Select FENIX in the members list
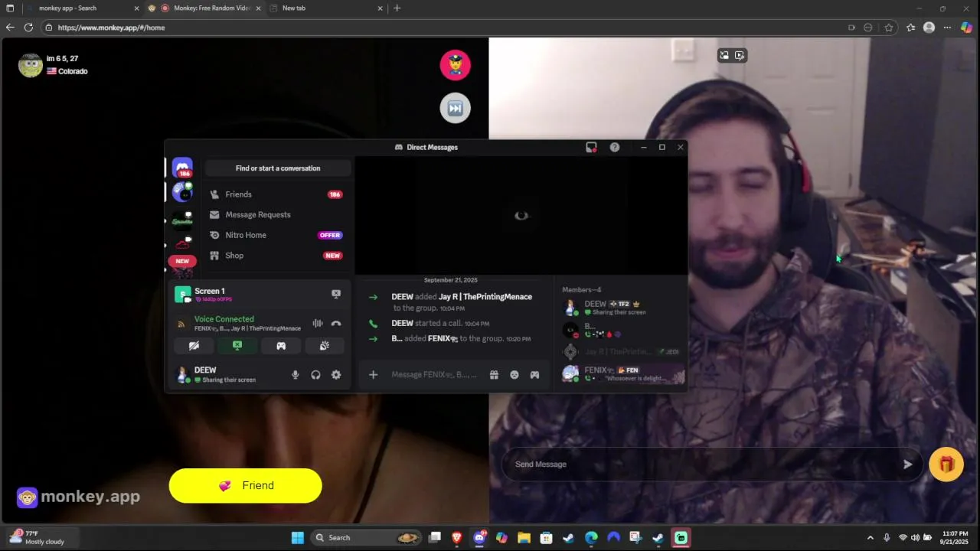 pos(622,373)
